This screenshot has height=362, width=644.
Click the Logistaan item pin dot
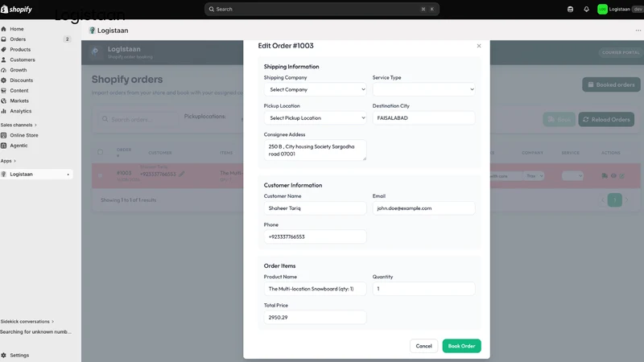point(68,175)
